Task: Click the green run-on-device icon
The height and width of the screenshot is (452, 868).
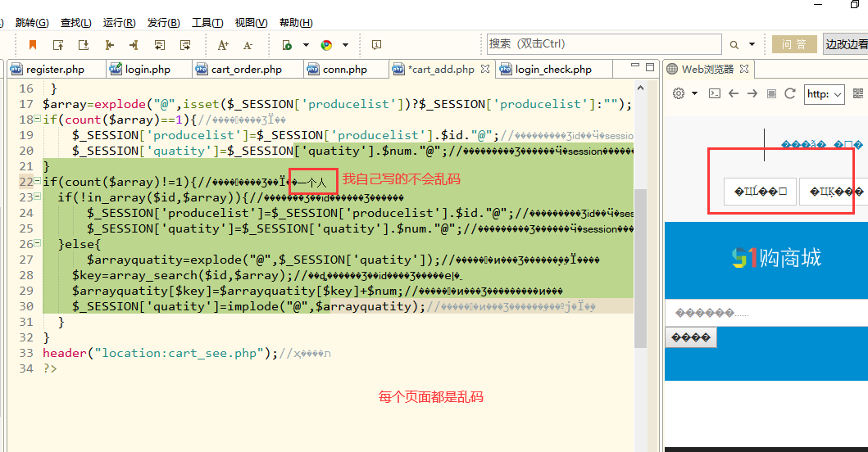Action: click(x=287, y=45)
